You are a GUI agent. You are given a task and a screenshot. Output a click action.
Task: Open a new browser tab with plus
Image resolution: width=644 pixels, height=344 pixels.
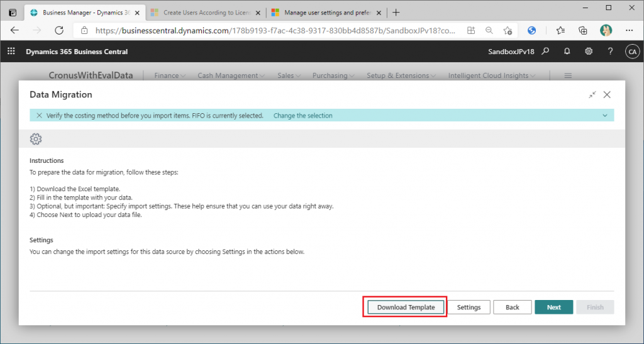click(396, 13)
